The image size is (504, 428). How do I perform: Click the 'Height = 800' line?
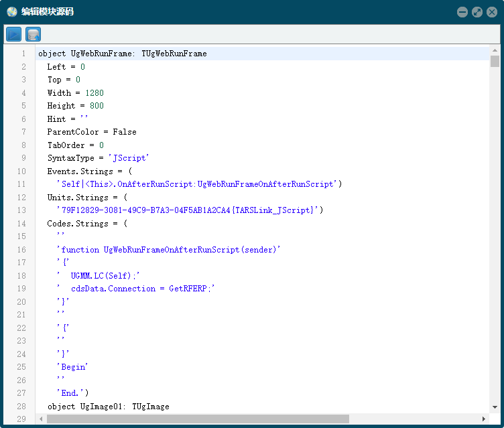coord(75,106)
